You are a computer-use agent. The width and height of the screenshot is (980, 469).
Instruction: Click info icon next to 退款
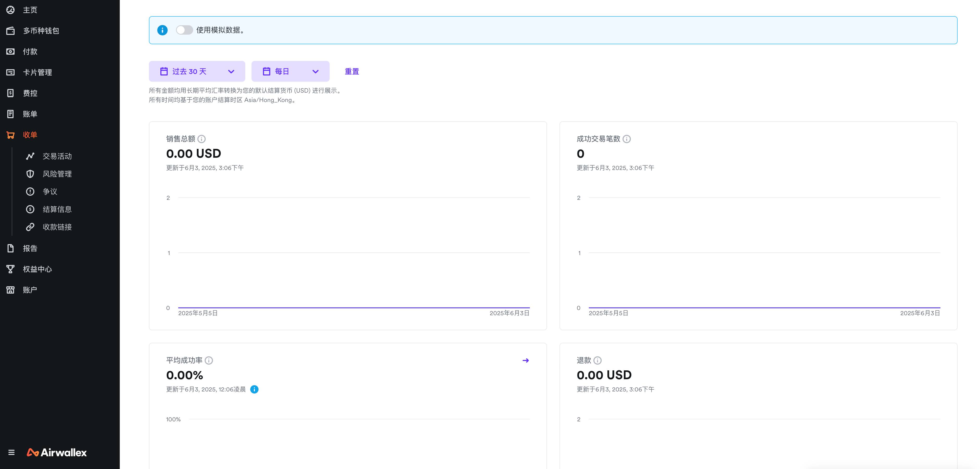tap(597, 360)
